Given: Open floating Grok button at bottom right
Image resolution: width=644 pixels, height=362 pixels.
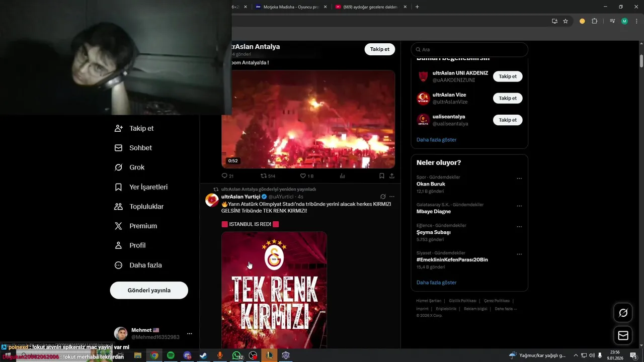Looking at the screenshot, I should pyautogui.click(x=623, y=313).
